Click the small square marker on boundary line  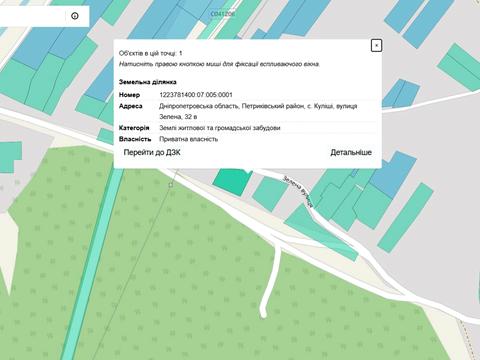tap(171, 185)
